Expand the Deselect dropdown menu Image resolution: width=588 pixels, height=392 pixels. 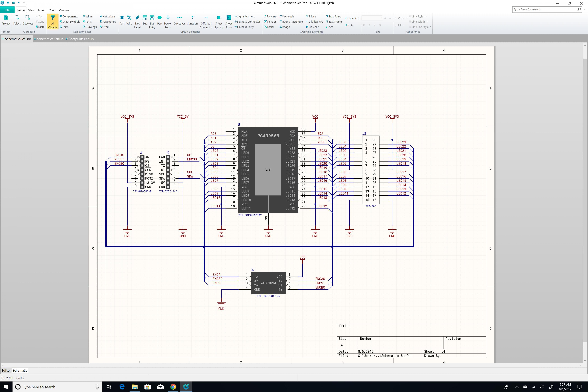click(27, 27)
